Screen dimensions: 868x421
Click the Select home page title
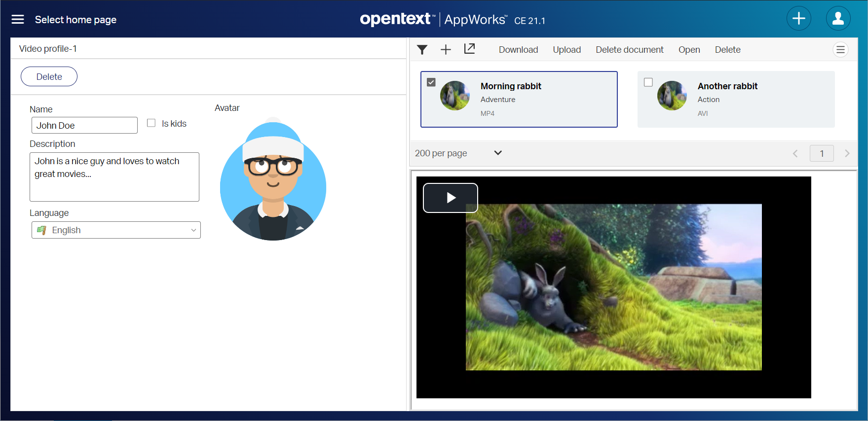click(75, 20)
